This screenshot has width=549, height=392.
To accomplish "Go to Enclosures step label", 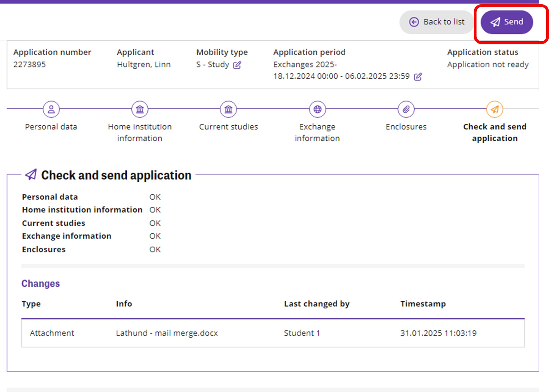I will click(x=406, y=127).
